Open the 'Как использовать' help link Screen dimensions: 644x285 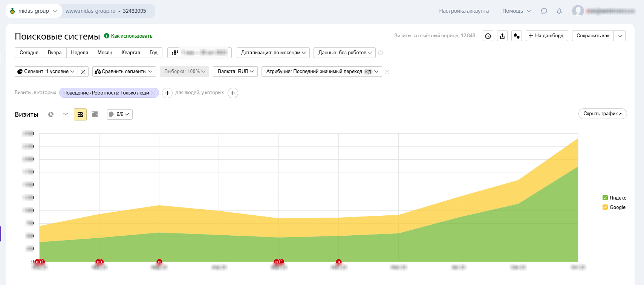[x=132, y=36]
